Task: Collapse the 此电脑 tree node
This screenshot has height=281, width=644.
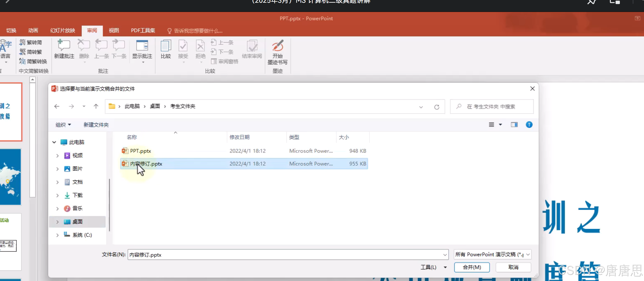Action: tap(54, 142)
